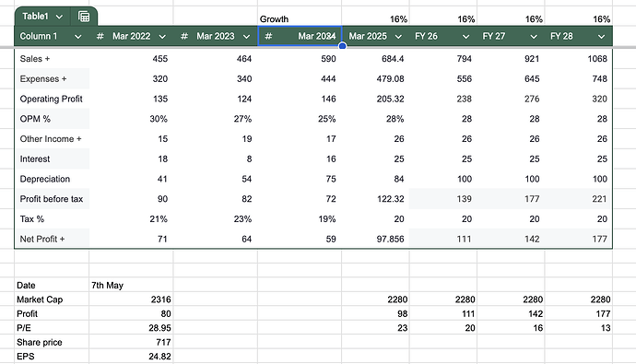Open the Mar 2023 column dropdown
Screen dimensions: 636x364
tap(246, 37)
